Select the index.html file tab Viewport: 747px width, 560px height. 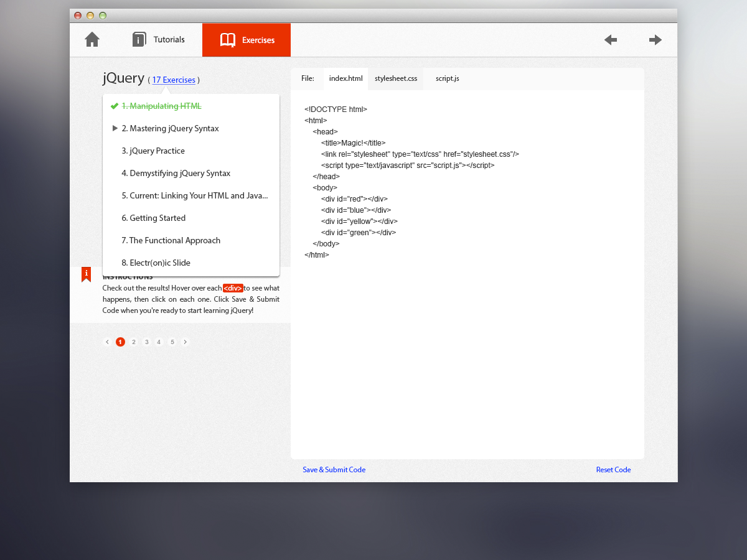click(345, 78)
